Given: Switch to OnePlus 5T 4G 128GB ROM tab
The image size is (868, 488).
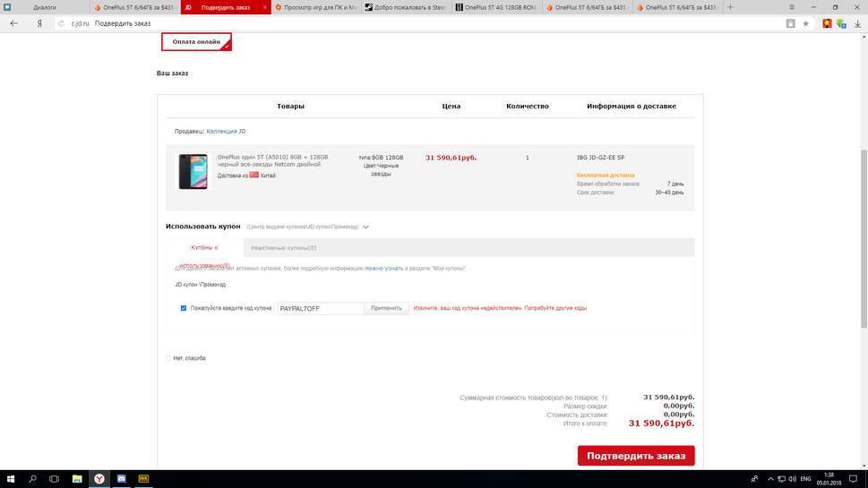Looking at the screenshot, I should [496, 7].
